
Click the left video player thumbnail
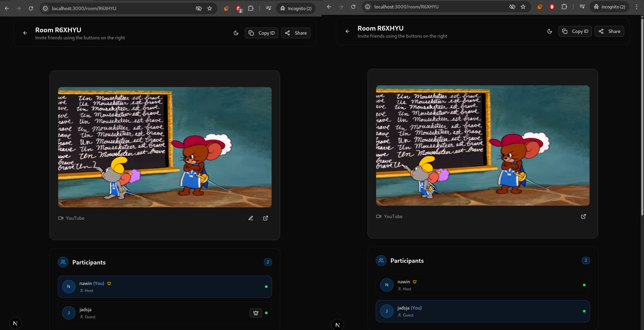click(165, 147)
